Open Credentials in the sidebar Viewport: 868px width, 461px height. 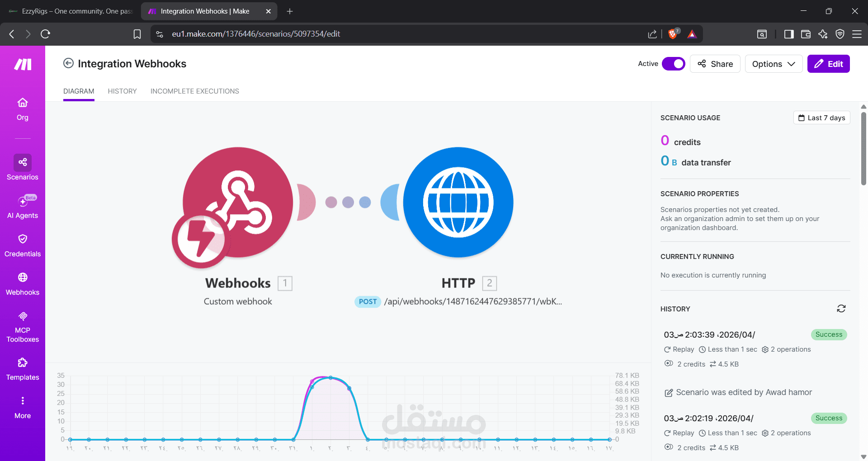pos(23,245)
